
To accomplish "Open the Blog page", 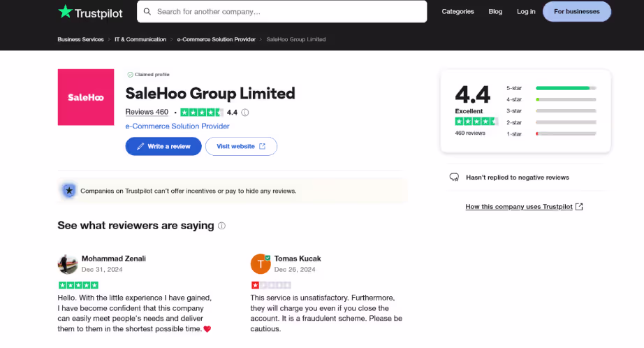I will (495, 11).
